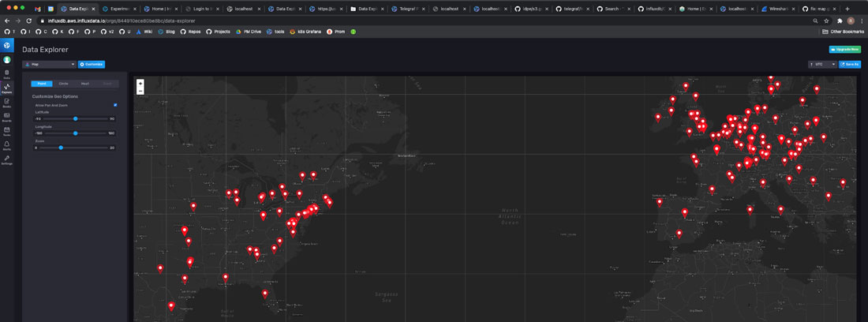The height and width of the screenshot is (322, 868).
Task: Toggle Allow Pan And Zoom checkbox
Action: (x=115, y=104)
